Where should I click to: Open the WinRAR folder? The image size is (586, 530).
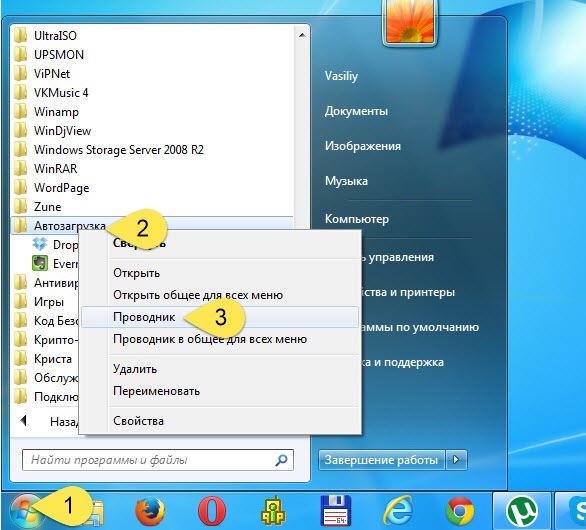point(55,169)
